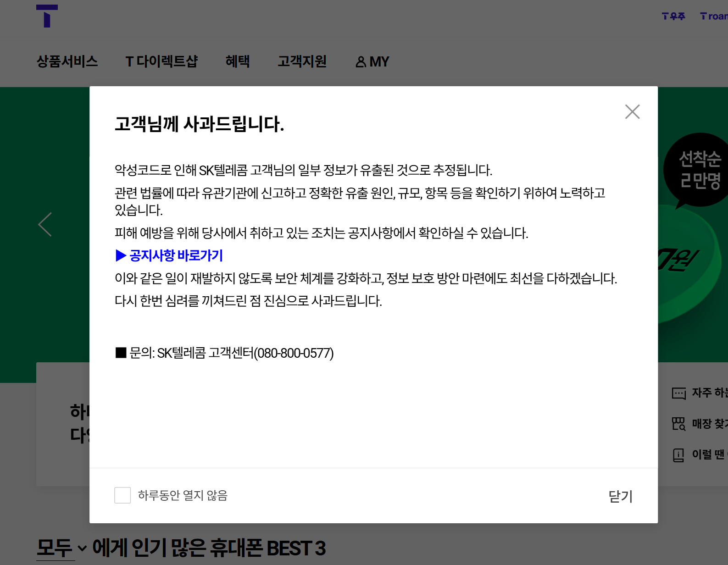Viewport: 728px width, 565px height.
Task: Open the 혜택 menu
Action: pyautogui.click(x=238, y=61)
